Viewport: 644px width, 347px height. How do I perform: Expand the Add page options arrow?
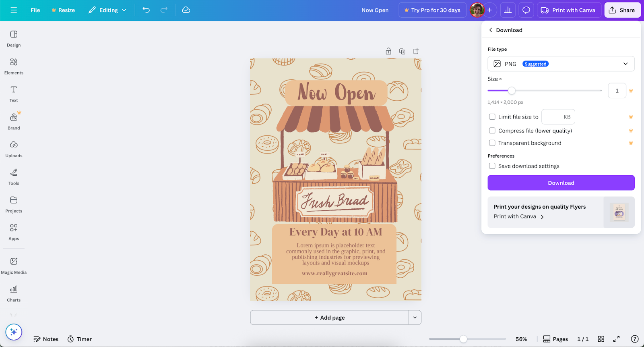click(415, 318)
